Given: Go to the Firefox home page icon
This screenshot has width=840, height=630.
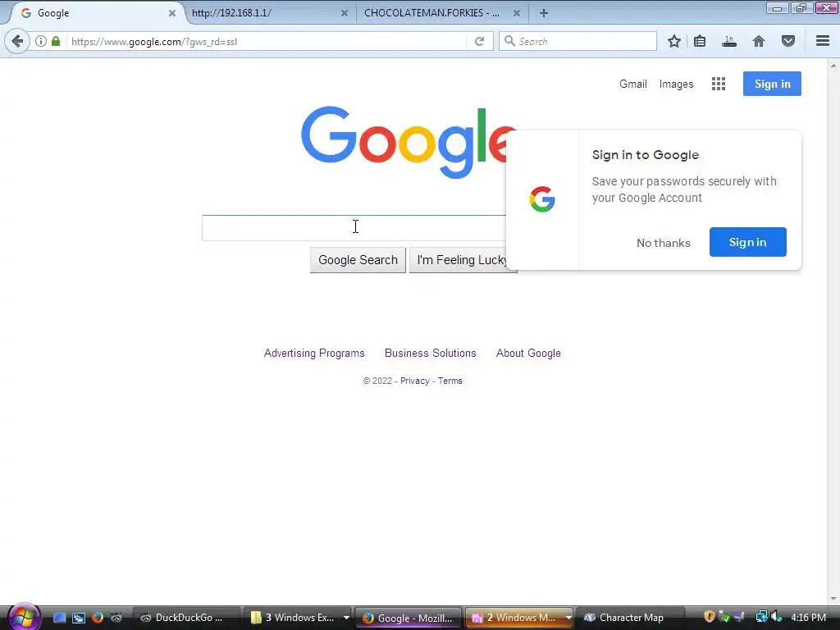Looking at the screenshot, I should click(x=759, y=41).
